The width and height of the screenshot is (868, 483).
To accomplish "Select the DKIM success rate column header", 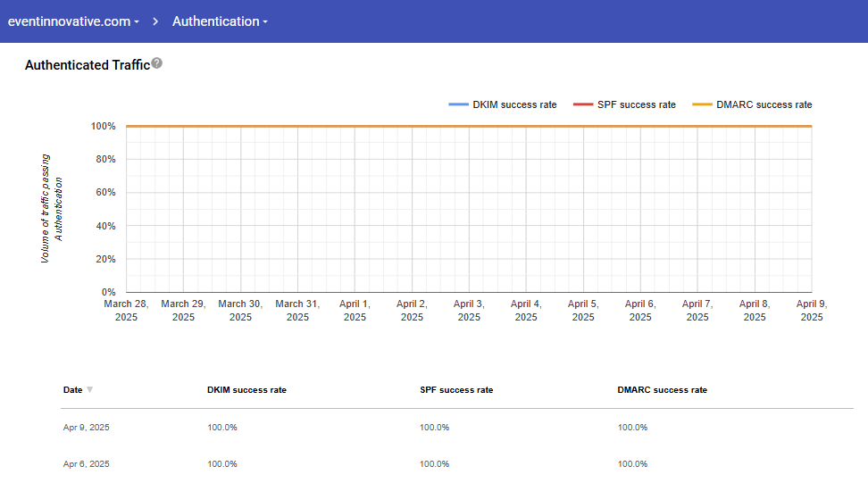I will click(x=246, y=390).
